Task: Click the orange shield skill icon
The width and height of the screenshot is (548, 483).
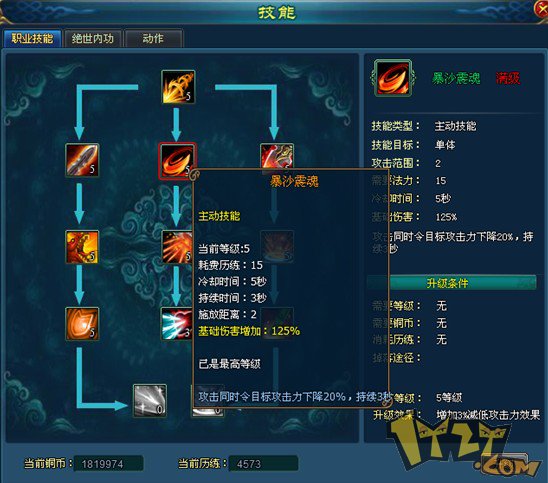Action: point(82,324)
